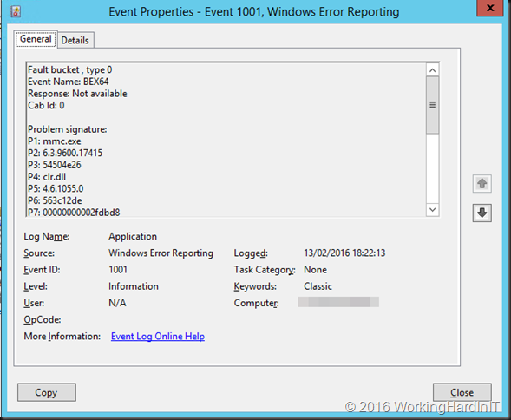Click the Event ID value '1001'
This screenshot has height=420, width=511.
tap(118, 269)
